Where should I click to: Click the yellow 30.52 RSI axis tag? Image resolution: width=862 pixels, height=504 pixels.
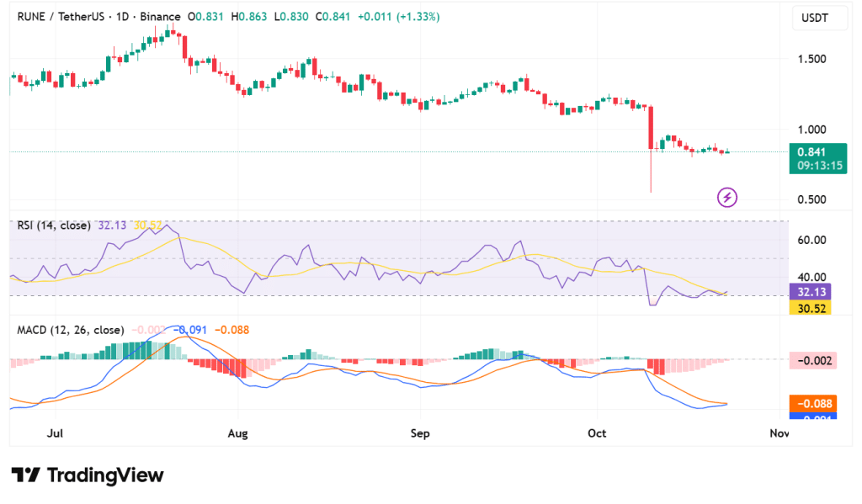click(810, 308)
